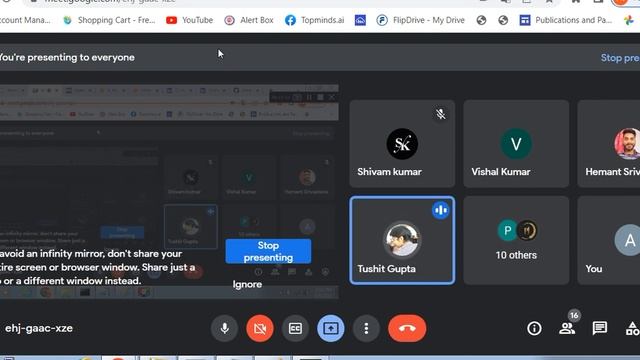Image resolution: width=640 pixels, height=360 pixels.
Task: Select Vishal Kumar participant tile
Action: 516,144
